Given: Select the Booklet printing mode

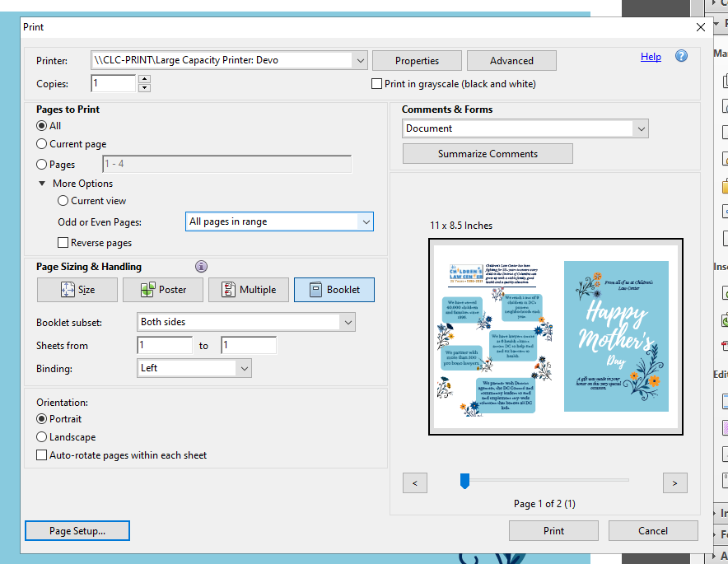Looking at the screenshot, I should point(334,289).
